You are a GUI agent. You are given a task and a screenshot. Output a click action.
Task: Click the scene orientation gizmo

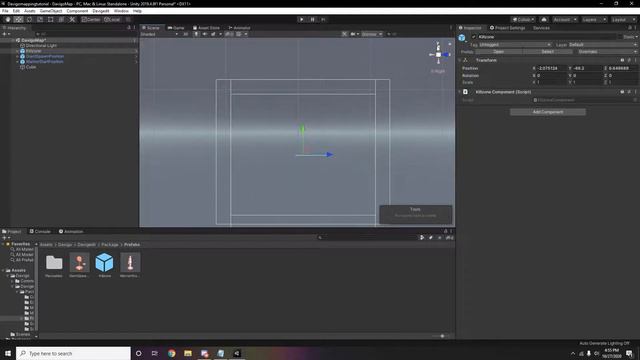[x=439, y=54]
